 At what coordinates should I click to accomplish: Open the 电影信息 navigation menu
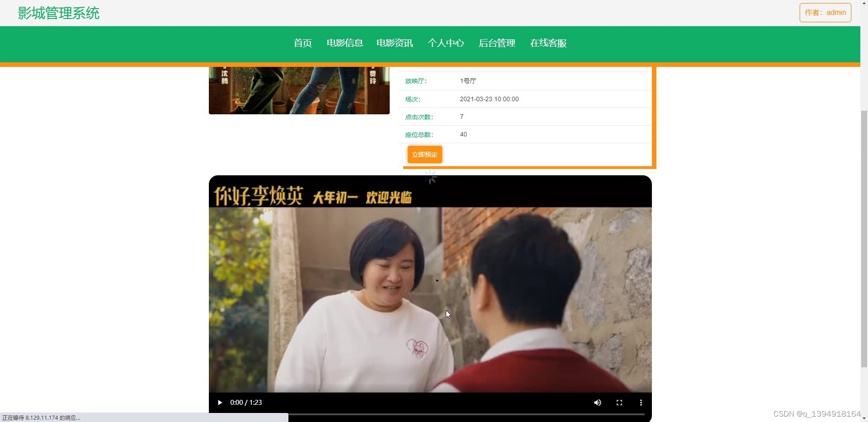coord(344,43)
